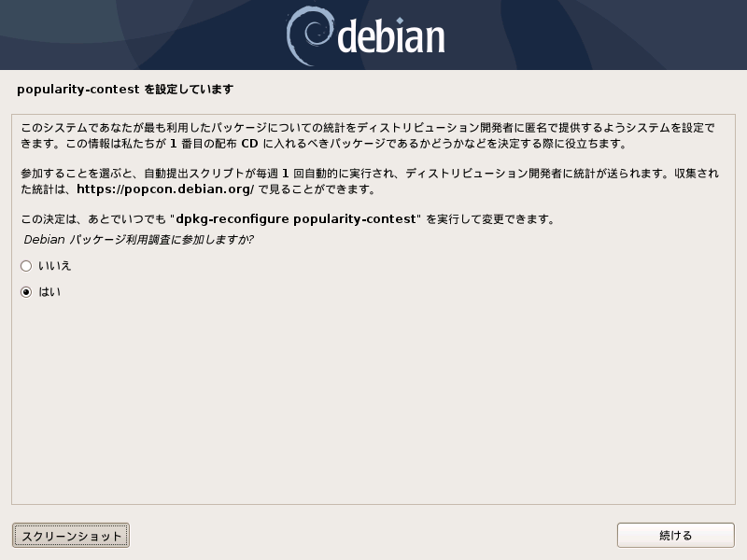This screenshot has width=747, height=560.
Task: Click the 続ける button to continue
Action: point(675,535)
